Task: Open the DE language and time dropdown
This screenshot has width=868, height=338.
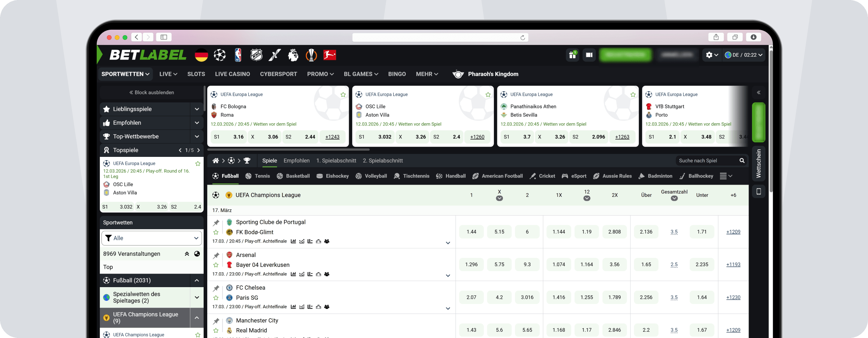Action: click(x=743, y=55)
